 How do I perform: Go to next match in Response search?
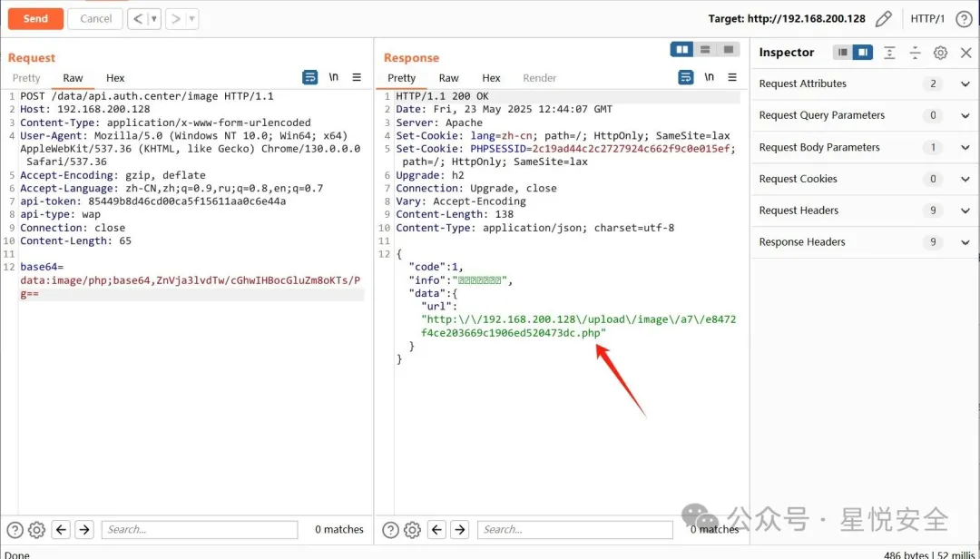click(460, 530)
